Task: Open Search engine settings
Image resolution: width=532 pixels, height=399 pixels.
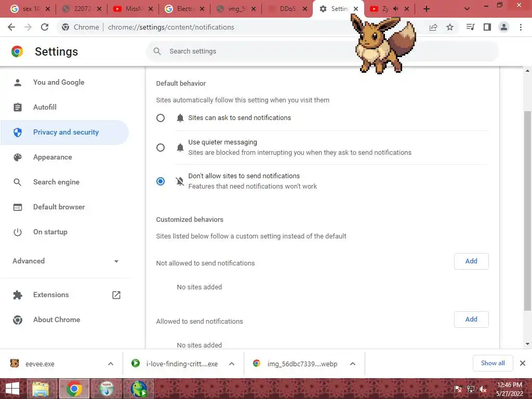Action: pos(56,182)
